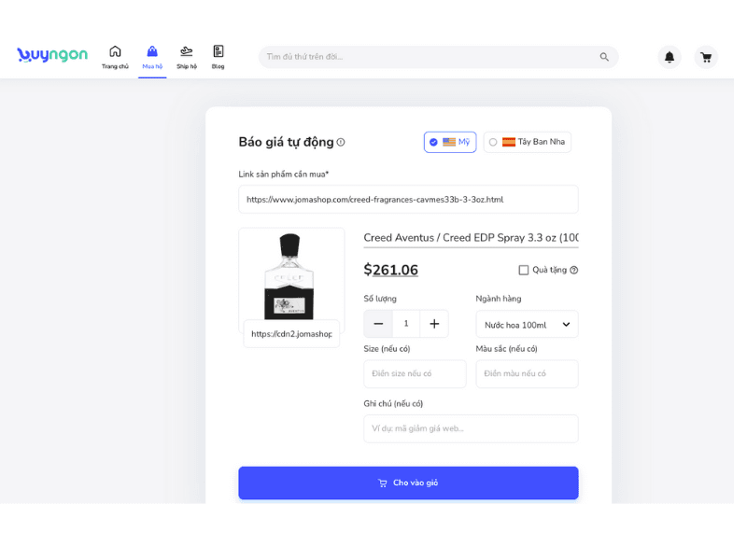Select the Mỹ country option
Viewport: 747px width, 560px height.
tap(450, 142)
